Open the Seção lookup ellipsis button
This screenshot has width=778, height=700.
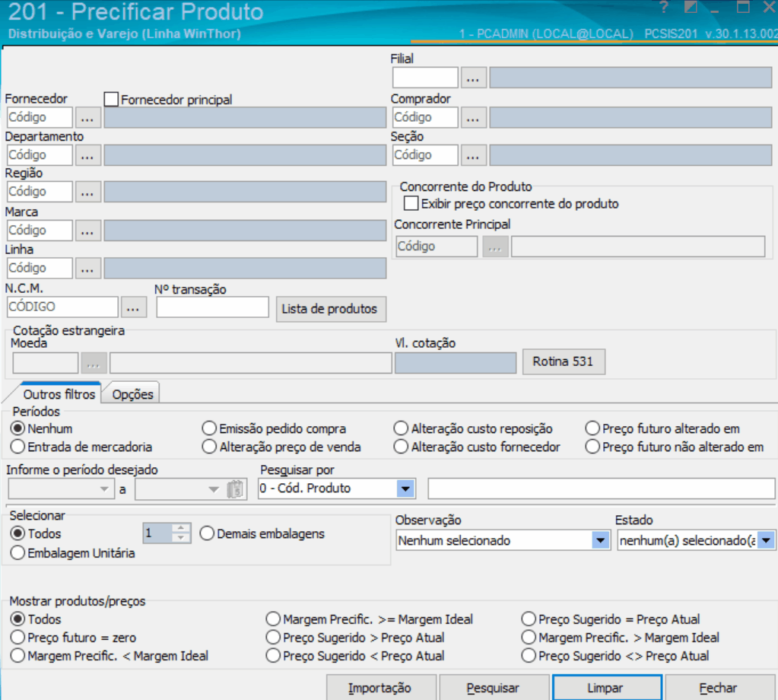(473, 155)
